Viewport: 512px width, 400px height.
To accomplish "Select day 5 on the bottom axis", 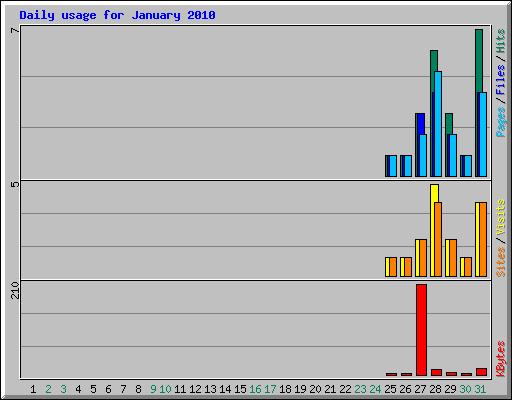I will (x=93, y=389).
